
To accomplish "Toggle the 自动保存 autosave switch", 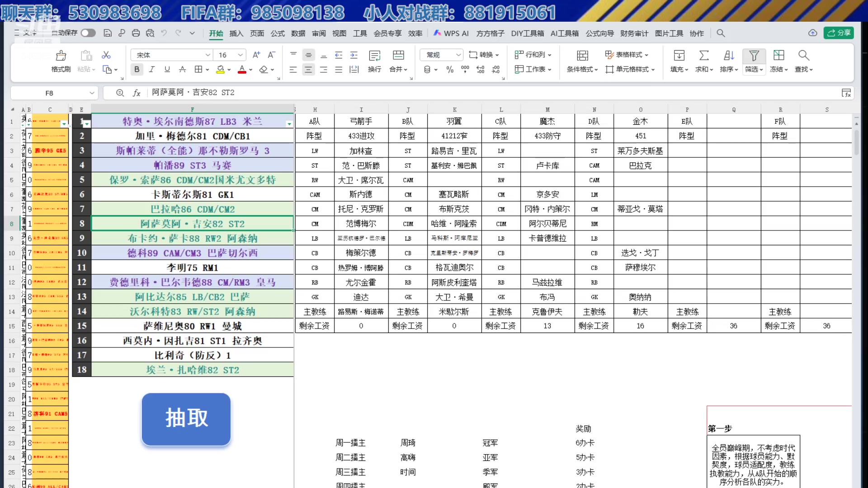I will pos(88,33).
